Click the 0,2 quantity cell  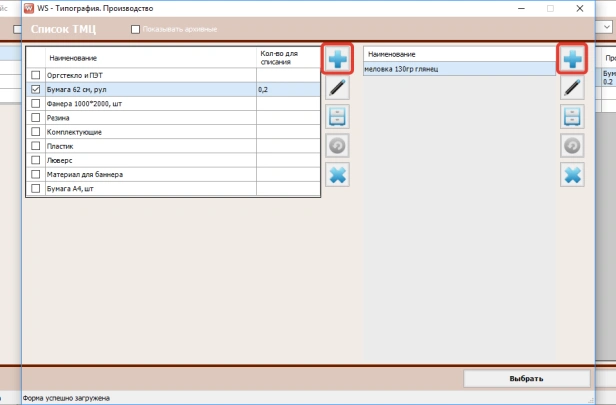tap(287, 90)
